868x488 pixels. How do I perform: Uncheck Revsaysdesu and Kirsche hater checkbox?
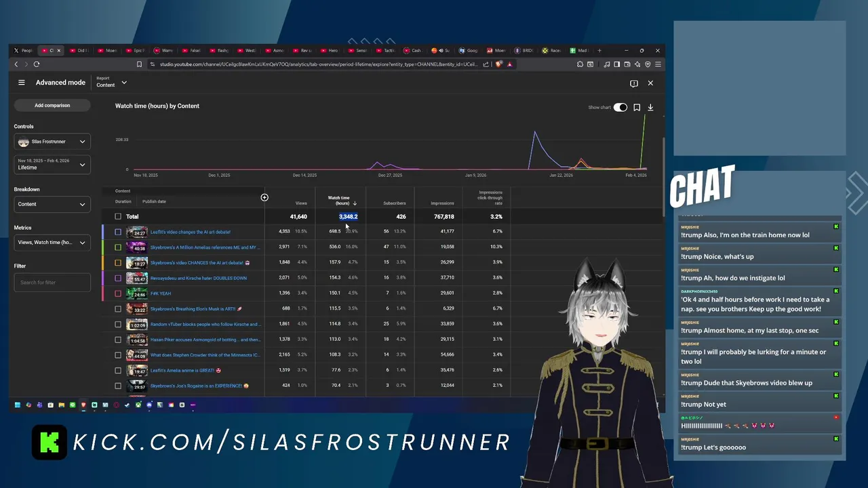pos(118,278)
